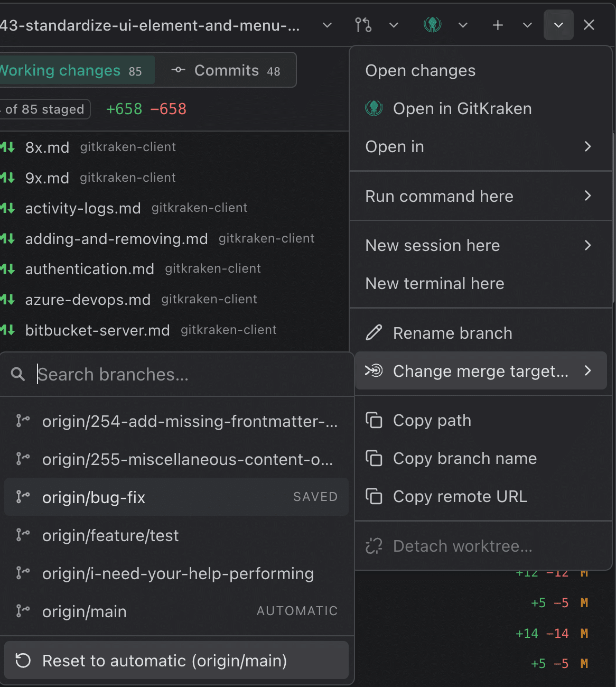Screen dimensions: 616x687
Task: Click the 'of 85 staged' badge
Action: [45, 109]
